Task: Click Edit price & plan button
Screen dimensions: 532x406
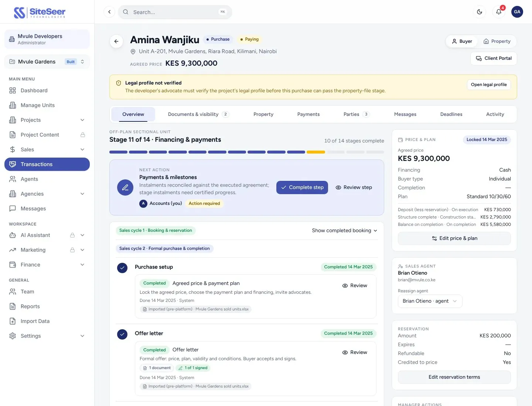Action: [x=454, y=238]
